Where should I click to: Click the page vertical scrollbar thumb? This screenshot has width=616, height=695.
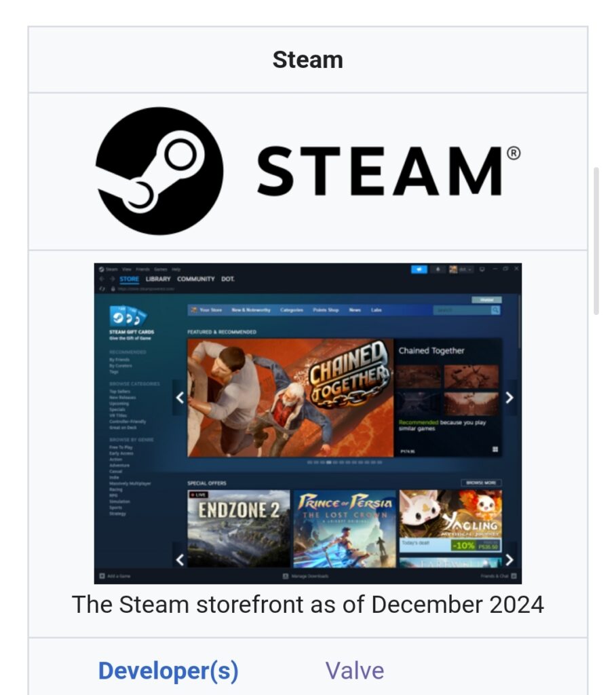(x=596, y=241)
